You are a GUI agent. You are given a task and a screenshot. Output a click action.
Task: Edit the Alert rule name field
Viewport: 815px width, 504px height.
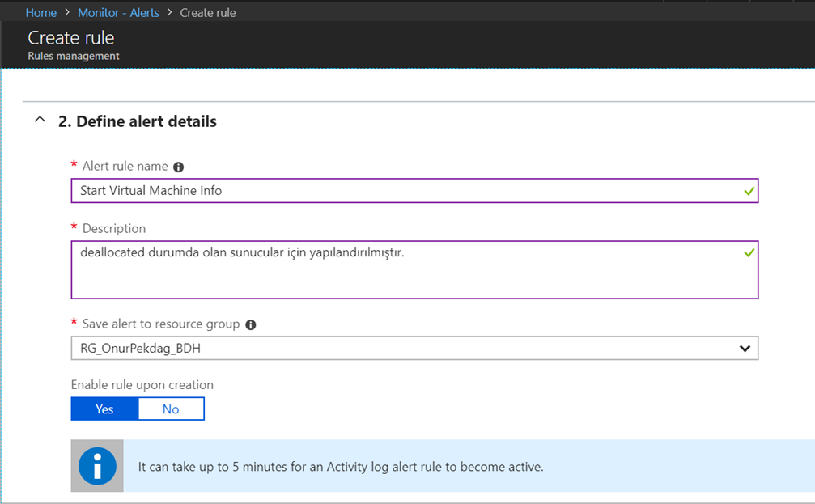[x=414, y=191]
